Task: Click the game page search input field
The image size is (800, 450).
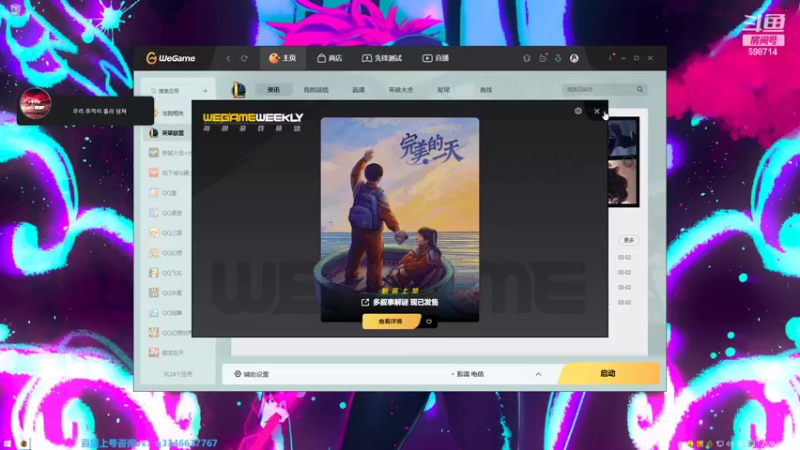Action: point(598,89)
